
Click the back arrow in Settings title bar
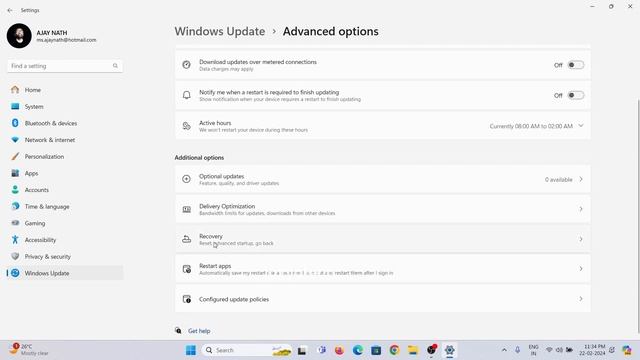(x=10, y=10)
